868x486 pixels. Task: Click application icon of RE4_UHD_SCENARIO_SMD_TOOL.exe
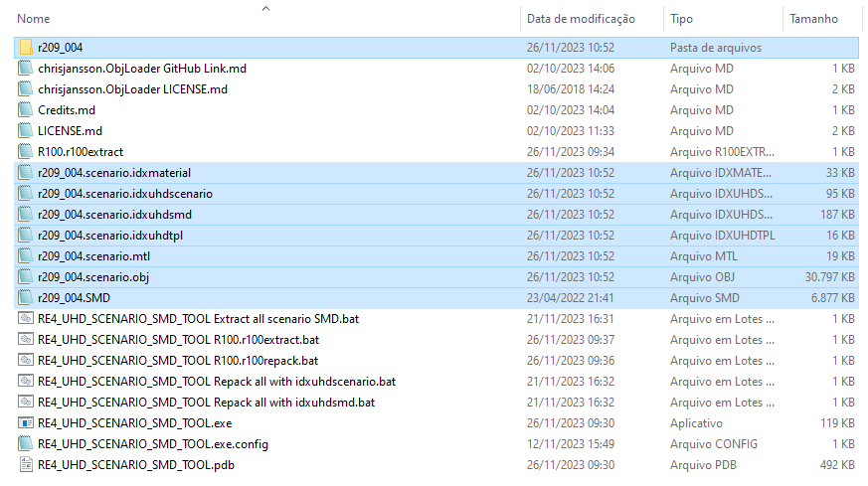tap(26, 423)
